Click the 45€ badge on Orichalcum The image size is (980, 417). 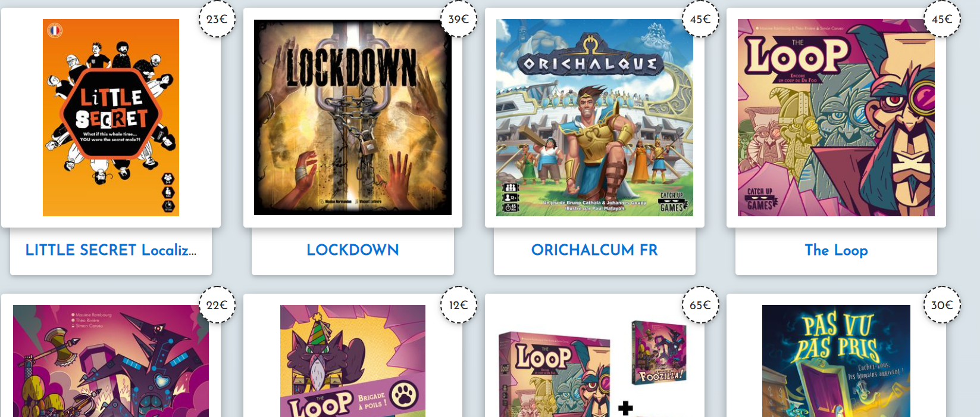click(x=700, y=19)
